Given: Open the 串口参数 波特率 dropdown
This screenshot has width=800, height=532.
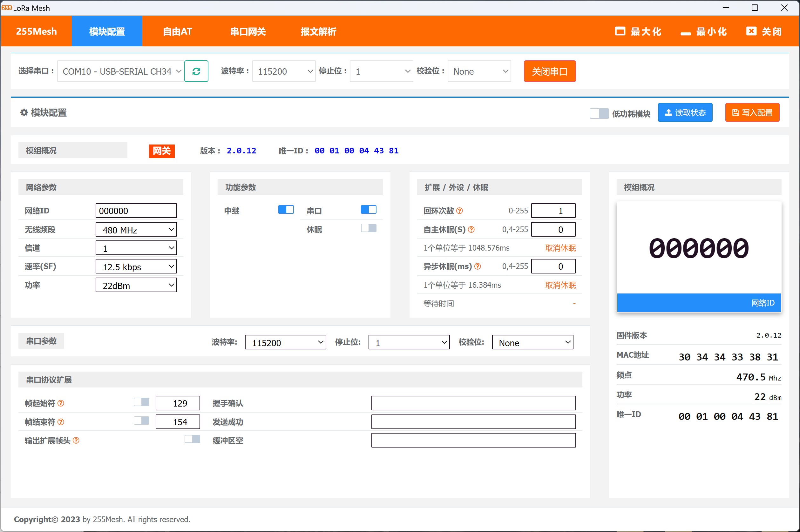Looking at the screenshot, I should [x=285, y=342].
